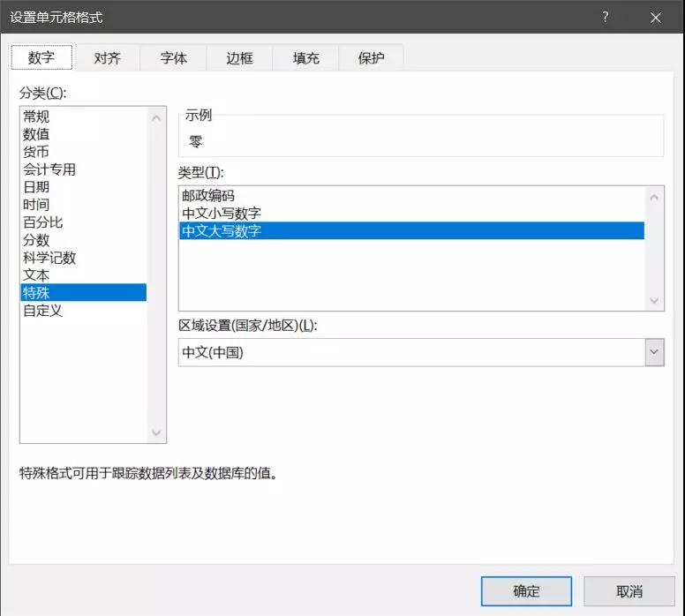Select the highlighted 特殊 category
The height and width of the screenshot is (616, 685).
pos(83,293)
